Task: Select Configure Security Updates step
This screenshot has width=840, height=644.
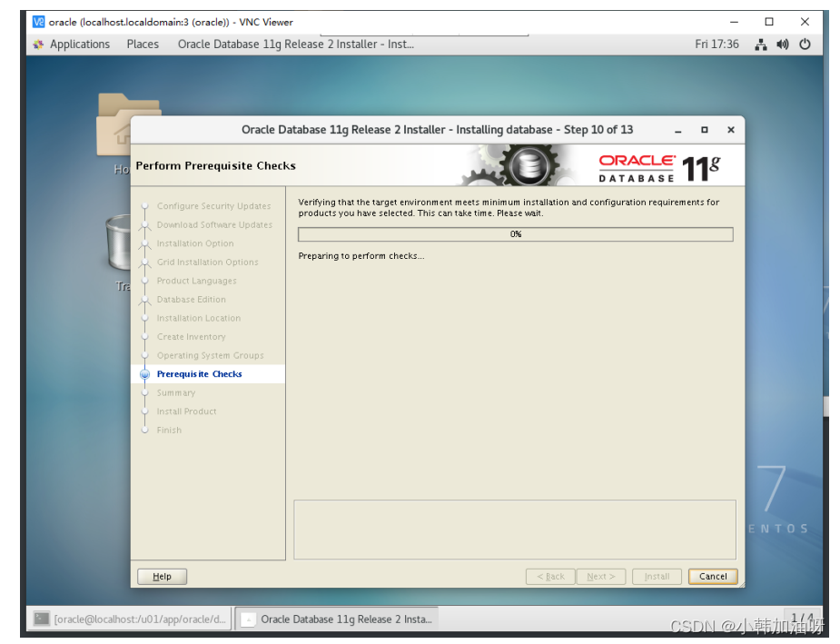Action: (x=213, y=206)
